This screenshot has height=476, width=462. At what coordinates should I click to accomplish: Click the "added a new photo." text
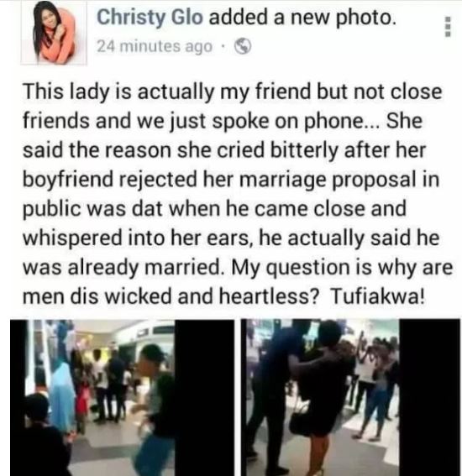[x=302, y=18]
